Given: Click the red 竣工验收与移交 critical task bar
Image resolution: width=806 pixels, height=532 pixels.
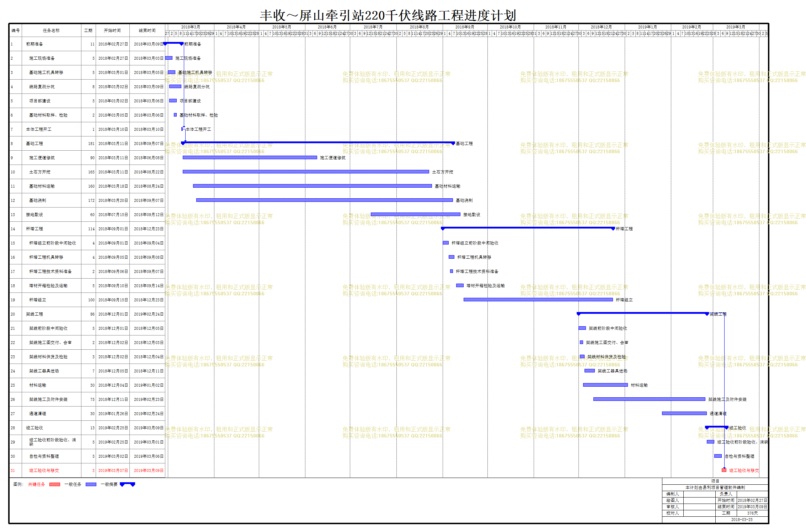Looking at the screenshot, I should pyautogui.click(x=724, y=470).
